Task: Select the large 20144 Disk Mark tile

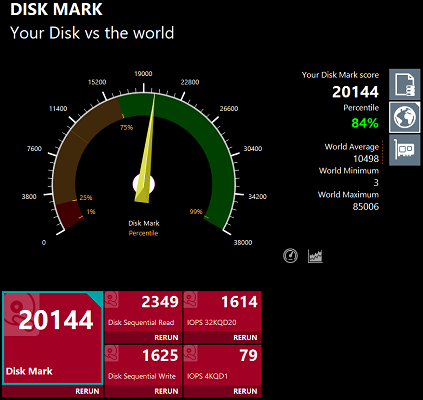Action: pos(52,338)
